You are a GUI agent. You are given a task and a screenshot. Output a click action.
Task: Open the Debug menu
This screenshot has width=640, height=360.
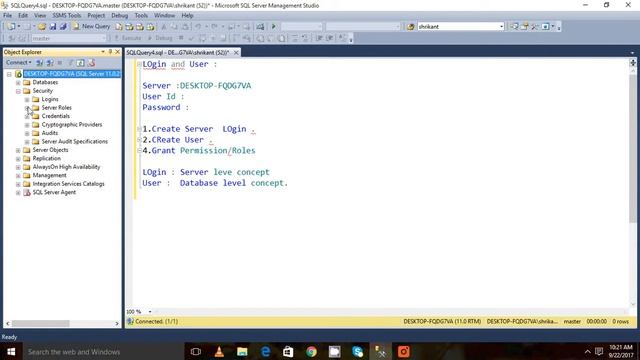click(120, 16)
